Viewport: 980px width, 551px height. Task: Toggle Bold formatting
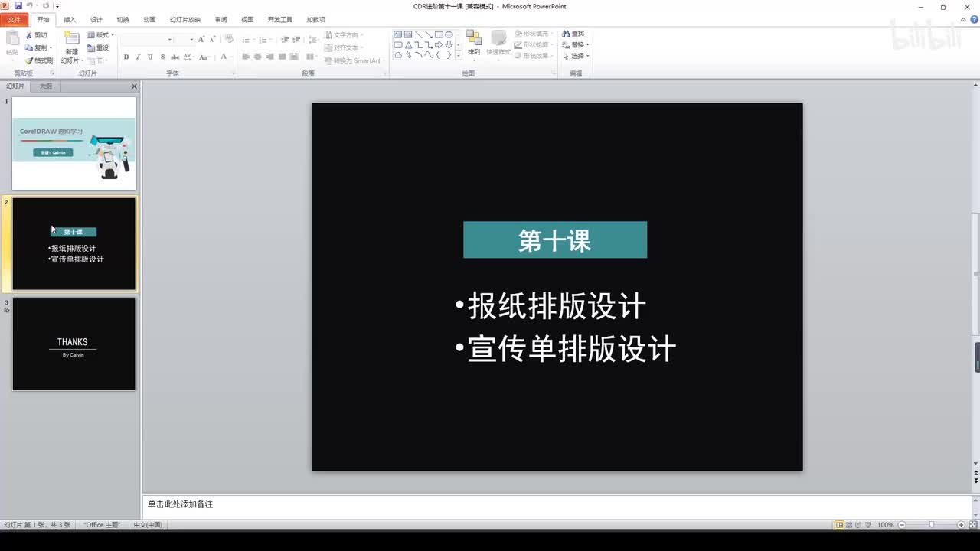tap(126, 57)
